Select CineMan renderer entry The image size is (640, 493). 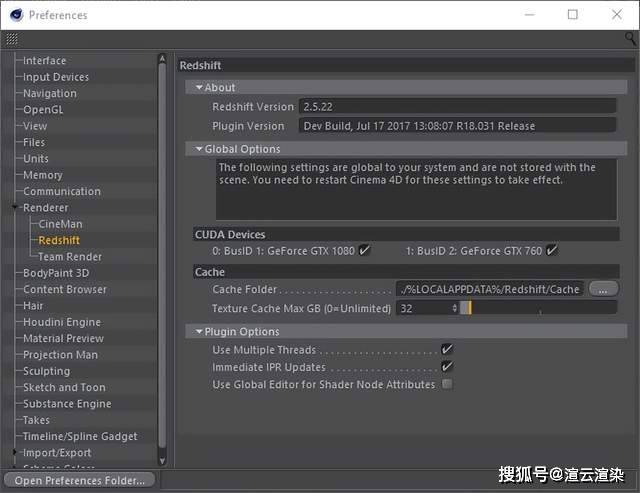pos(60,224)
